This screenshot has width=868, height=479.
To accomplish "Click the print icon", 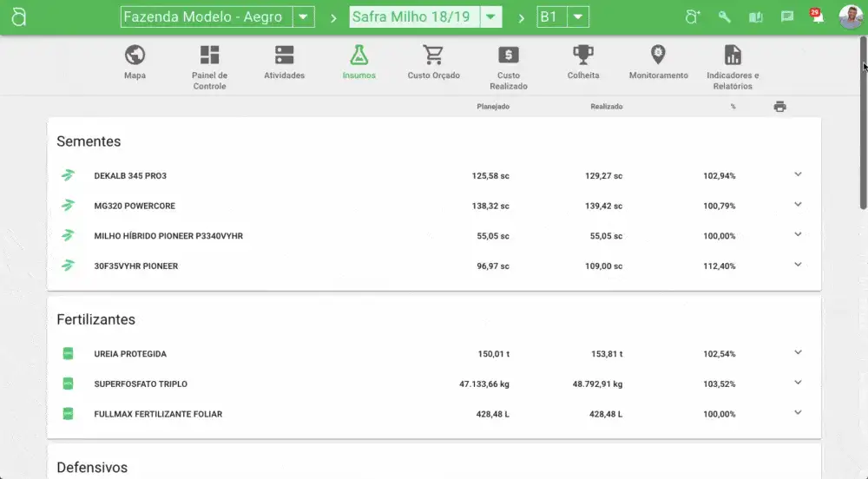I will 779,107.
